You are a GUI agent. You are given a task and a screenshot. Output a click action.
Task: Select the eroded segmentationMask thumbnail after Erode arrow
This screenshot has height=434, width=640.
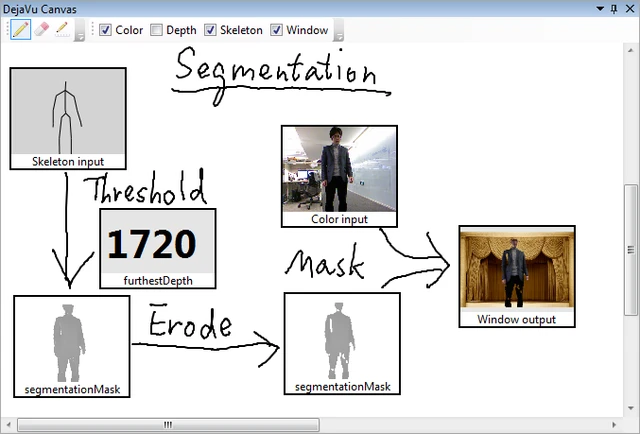point(342,343)
